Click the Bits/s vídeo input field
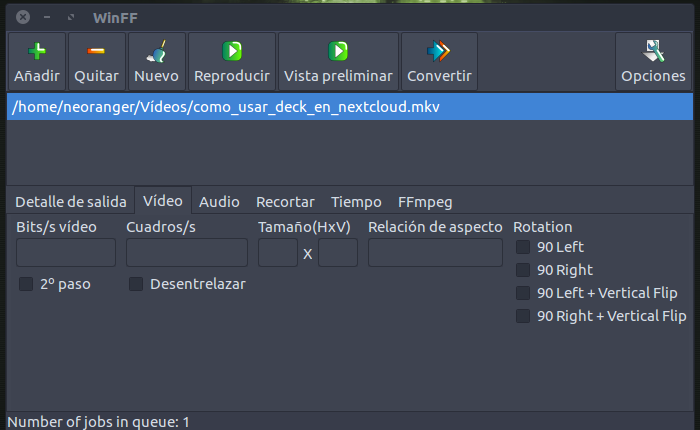This screenshot has width=700, height=430. (x=66, y=253)
